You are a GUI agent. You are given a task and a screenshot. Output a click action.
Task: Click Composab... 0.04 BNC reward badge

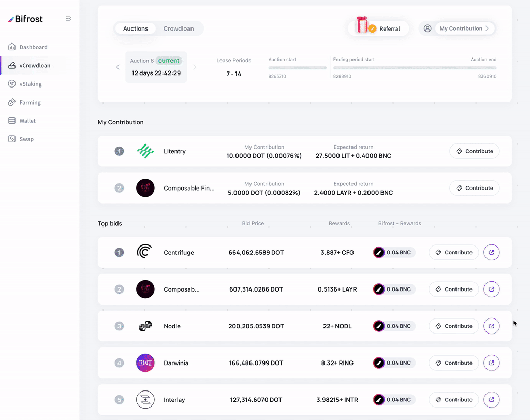pos(394,289)
